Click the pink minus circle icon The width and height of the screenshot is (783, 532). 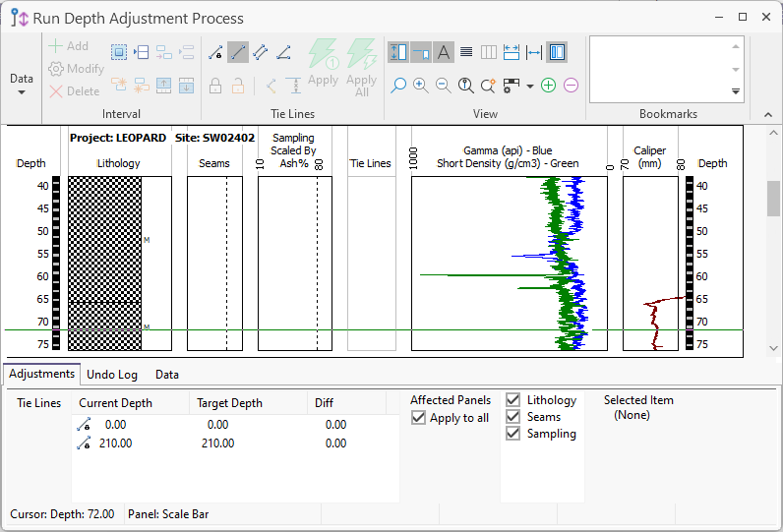571,86
